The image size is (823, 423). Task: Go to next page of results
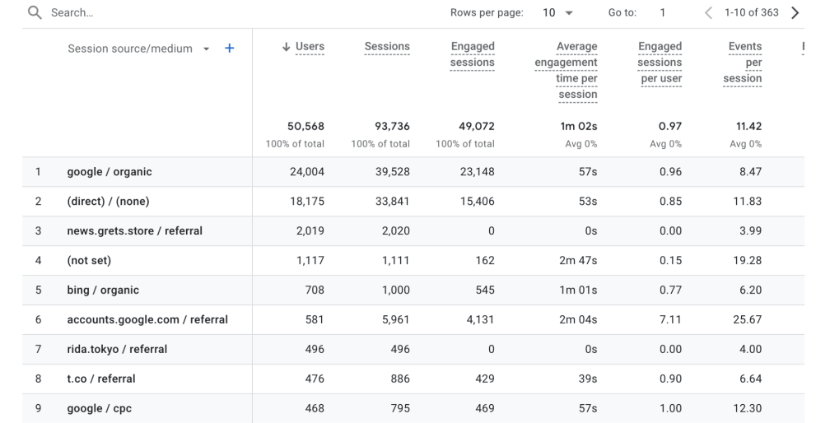pyautogui.click(x=795, y=13)
